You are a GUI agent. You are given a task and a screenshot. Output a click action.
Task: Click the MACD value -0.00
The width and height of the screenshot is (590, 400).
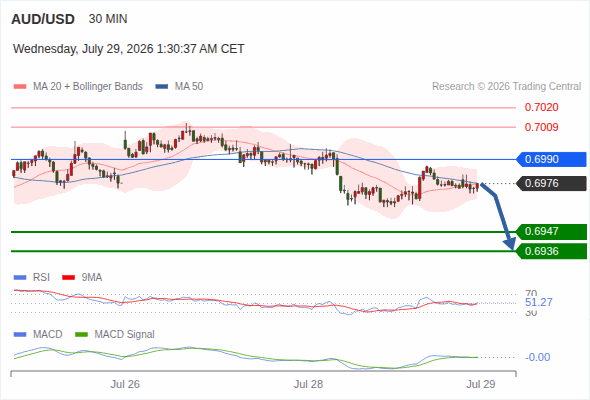click(x=537, y=357)
